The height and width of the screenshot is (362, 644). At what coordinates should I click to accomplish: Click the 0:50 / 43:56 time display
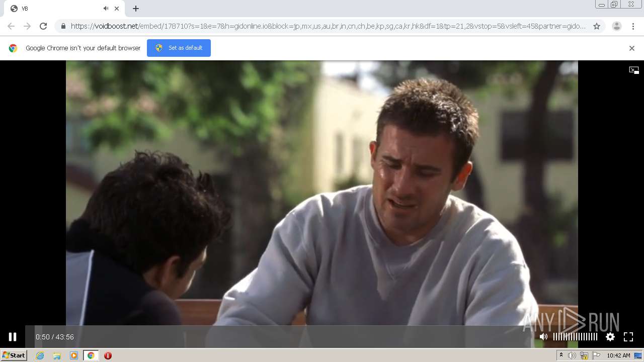pos(55,337)
